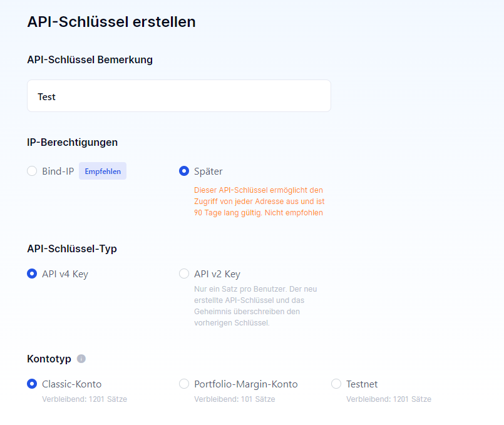Click remaining sets text under Classic-Konto
Viewport: 504px width, 425px height.
[85, 399]
